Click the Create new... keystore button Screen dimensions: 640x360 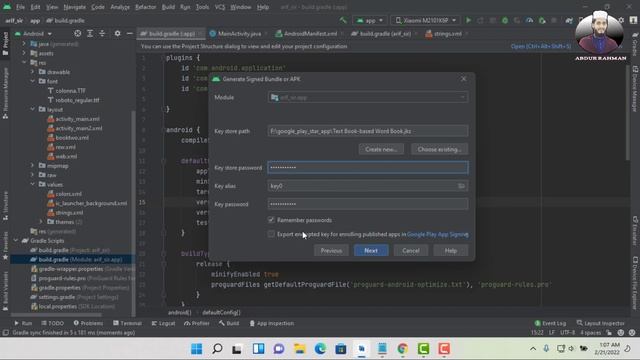click(381, 149)
